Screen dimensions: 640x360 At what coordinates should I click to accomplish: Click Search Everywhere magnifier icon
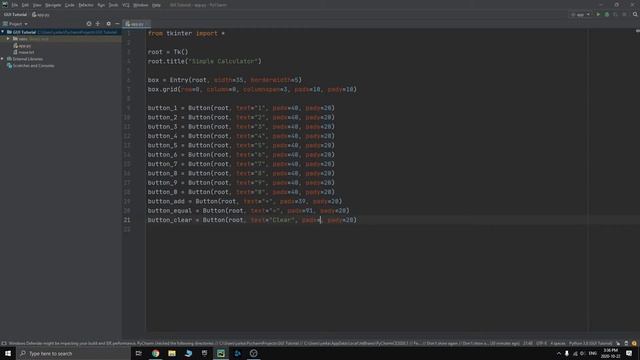635,15
